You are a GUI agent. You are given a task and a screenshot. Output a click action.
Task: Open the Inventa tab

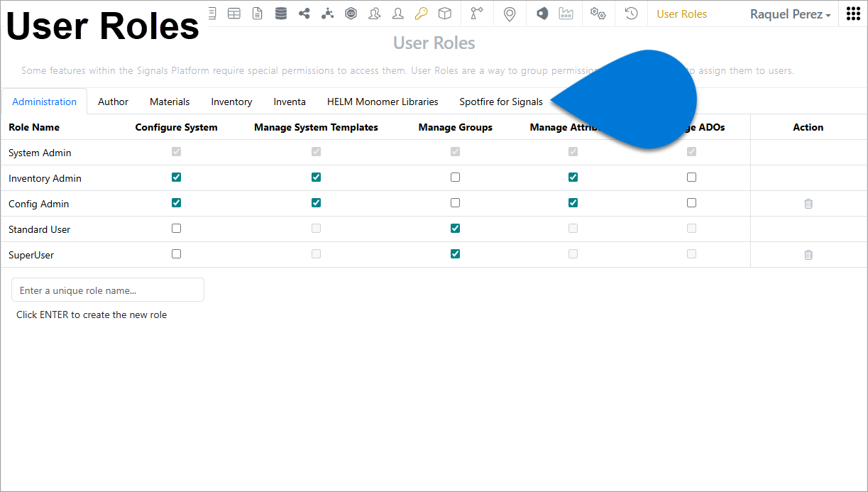pyautogui.click(x=290, y=102)
